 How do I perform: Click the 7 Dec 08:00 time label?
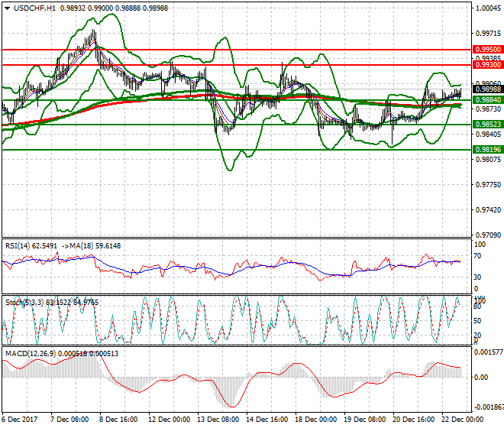(69, 420)
